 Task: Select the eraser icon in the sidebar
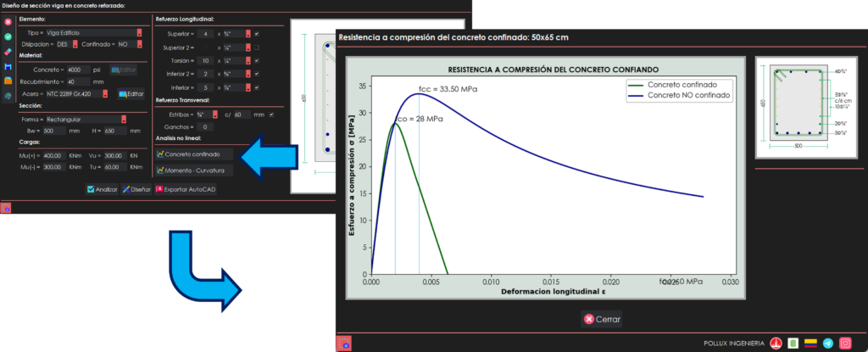8,52
